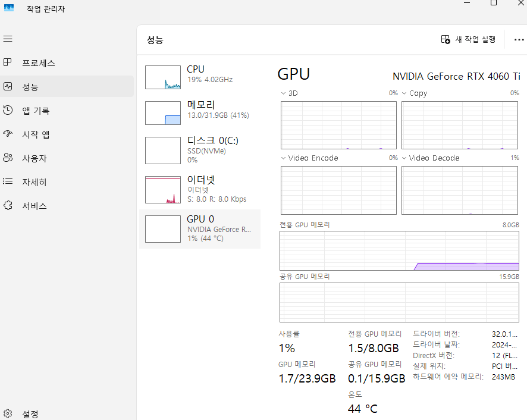Screen dimensions: 527x420
Task: Click the NVIDIA GeForce RTX 4060 Ti title
Action: click(x=456, y=77)
